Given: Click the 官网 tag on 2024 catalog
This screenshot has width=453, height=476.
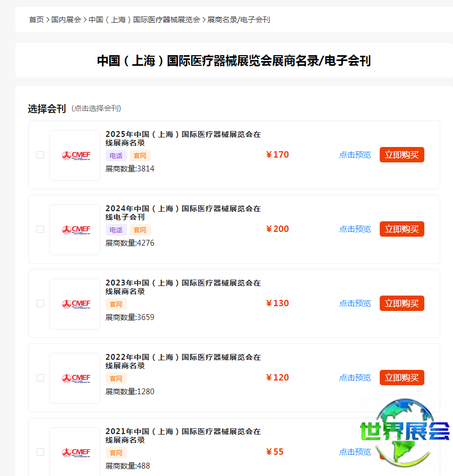Looking at the screenshot, I should click(x=140, y=230).
